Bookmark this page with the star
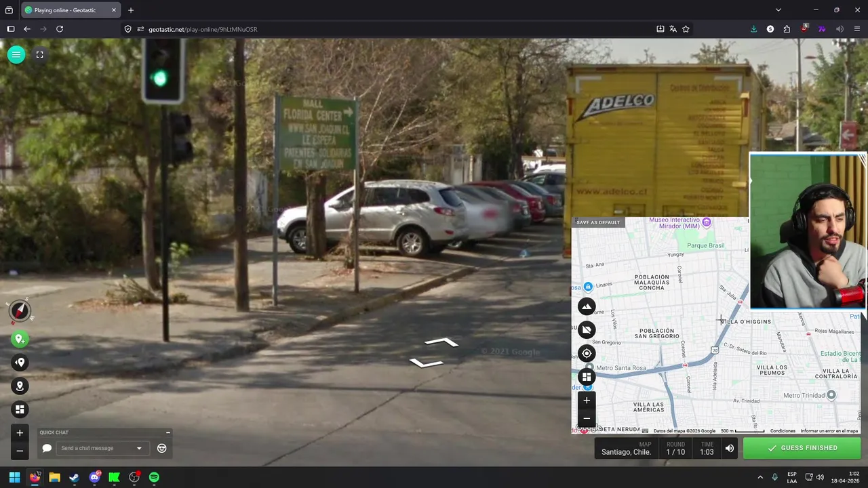The image size is (868, 488). tap(686, 29)
